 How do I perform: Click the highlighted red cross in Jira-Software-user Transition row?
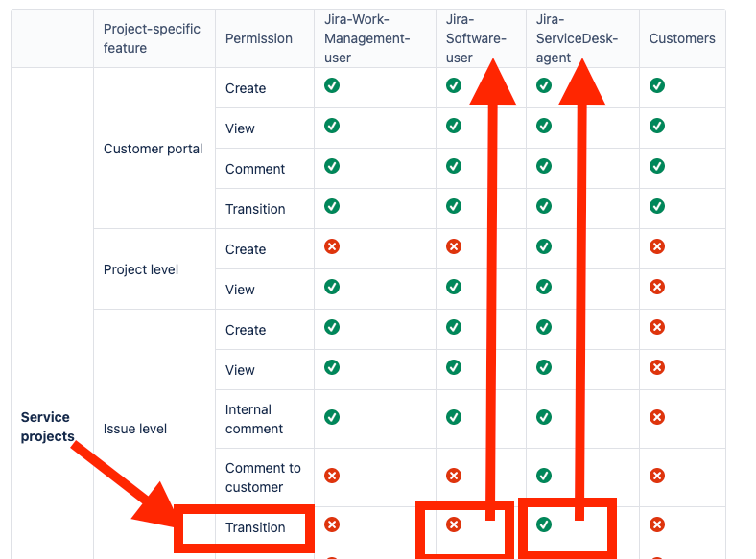[453, 524]
